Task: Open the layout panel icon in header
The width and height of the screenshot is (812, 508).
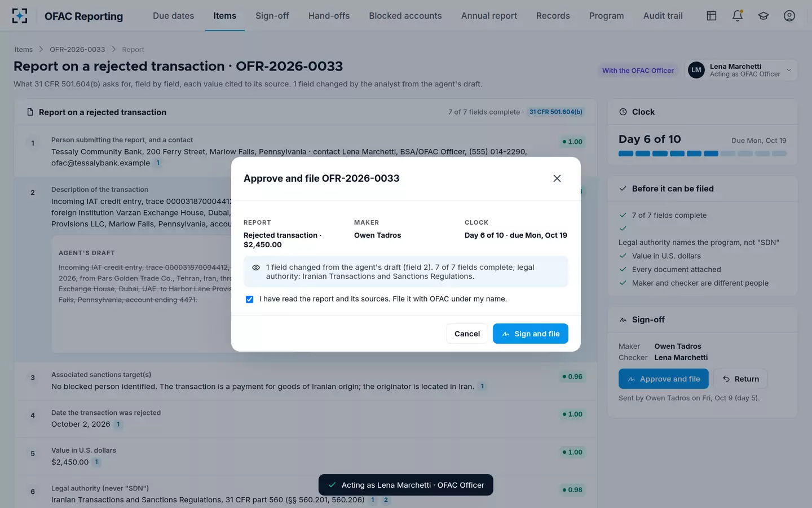Action: tap(712, 16)
